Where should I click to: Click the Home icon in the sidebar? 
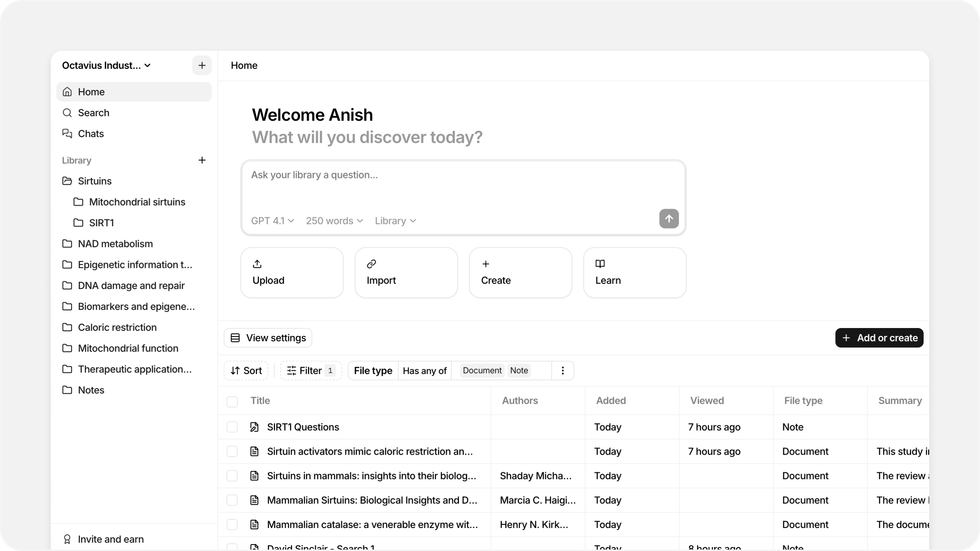67,91
